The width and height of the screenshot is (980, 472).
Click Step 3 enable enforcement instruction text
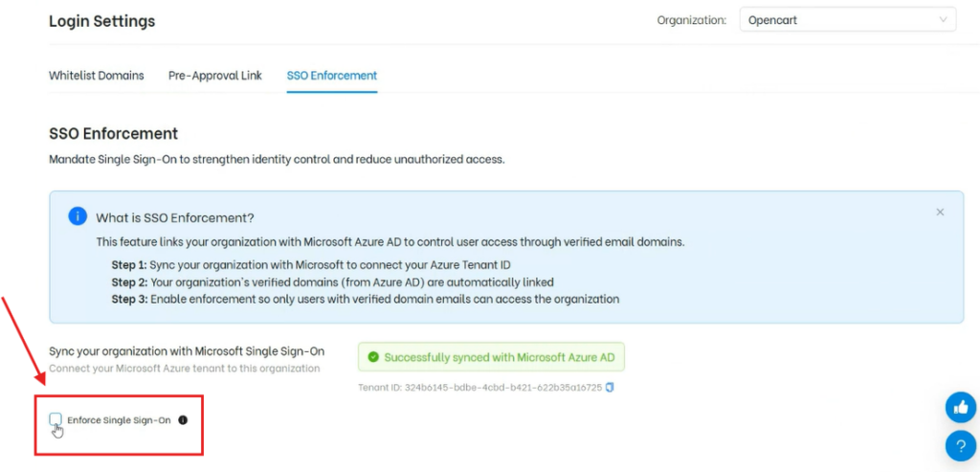pos(366,299)
